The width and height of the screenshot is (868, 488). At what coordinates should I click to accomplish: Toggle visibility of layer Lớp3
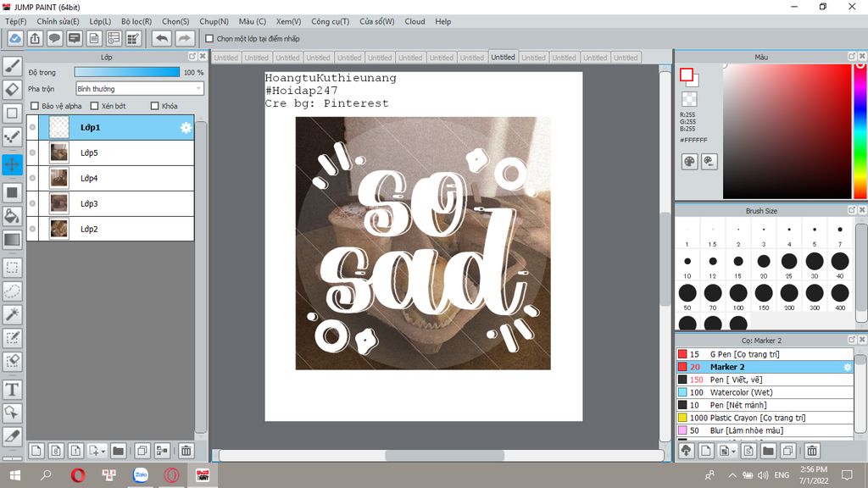[x=33, y=203]
